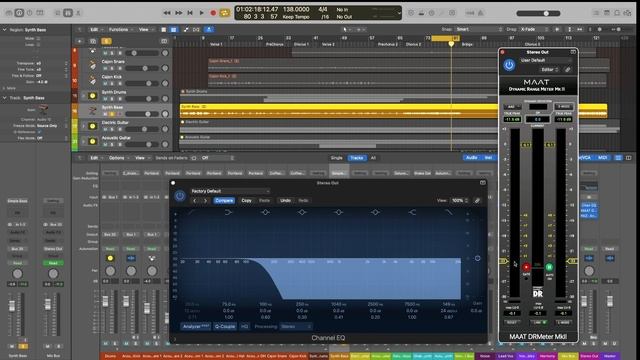This screenshot has width=640, height=360.
Task: Go to previous Channel EQ preset arrow
Action: [x=195, y=200]
